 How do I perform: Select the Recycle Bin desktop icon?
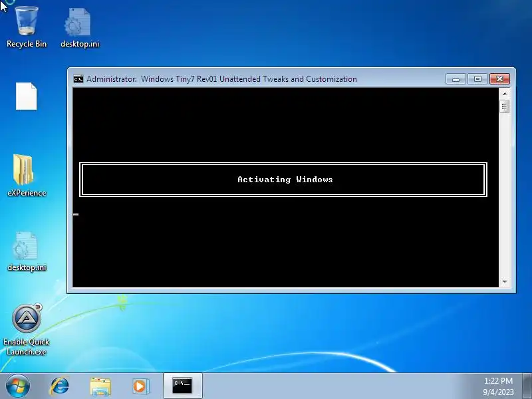(x=27, y=27)
